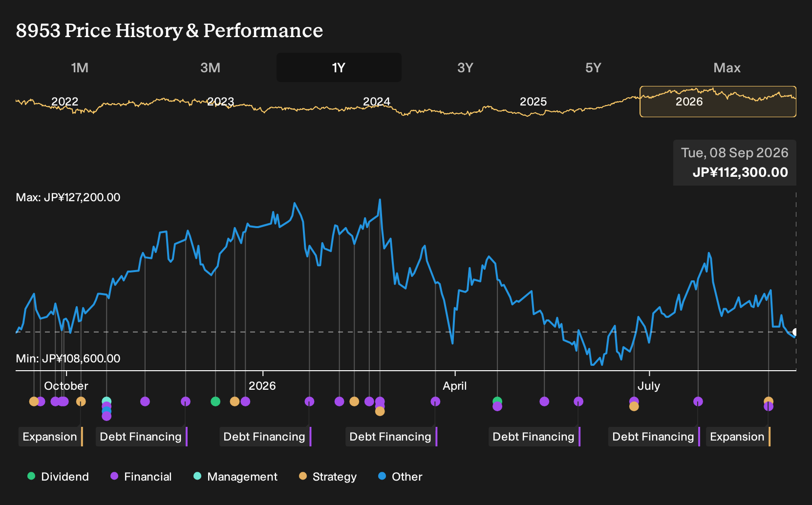The height and width of the screenshot is (505, 812).
Task: Open the Debt Financing label below July
Action: (x=654, y=437)
